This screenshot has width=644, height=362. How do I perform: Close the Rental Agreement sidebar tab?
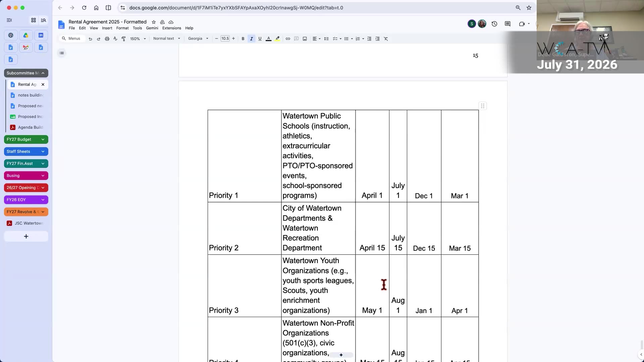[x=43, y=84]
